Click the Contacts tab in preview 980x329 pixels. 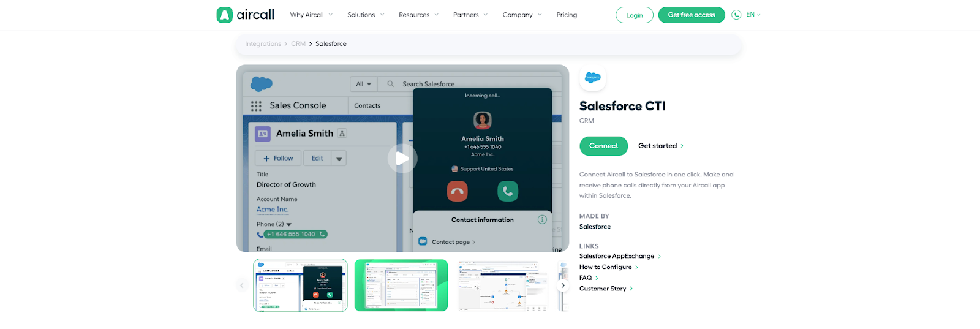point(367,106)
